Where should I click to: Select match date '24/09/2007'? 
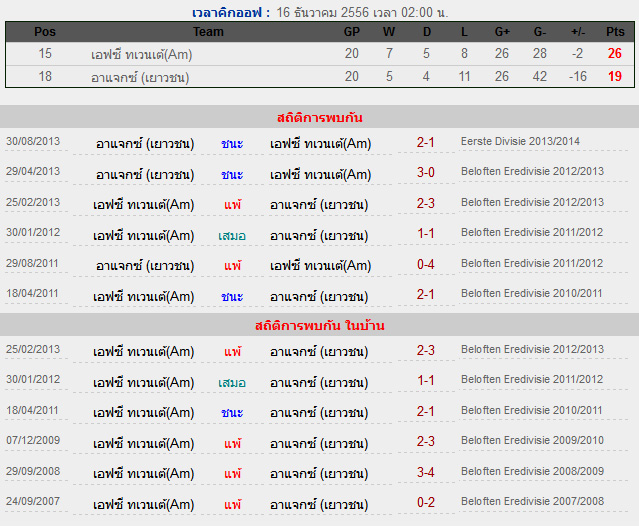pyautogui.click(x=33, y=501)
